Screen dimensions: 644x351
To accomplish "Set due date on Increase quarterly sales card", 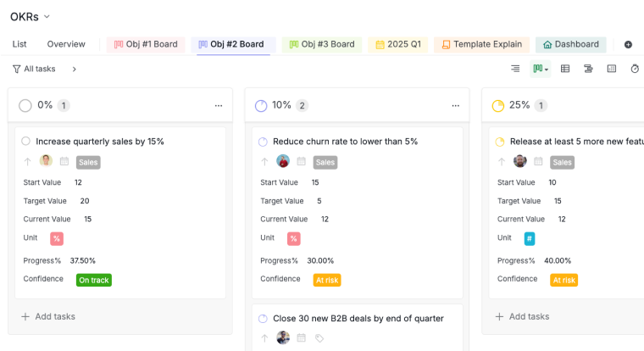I will pos(64,162).
